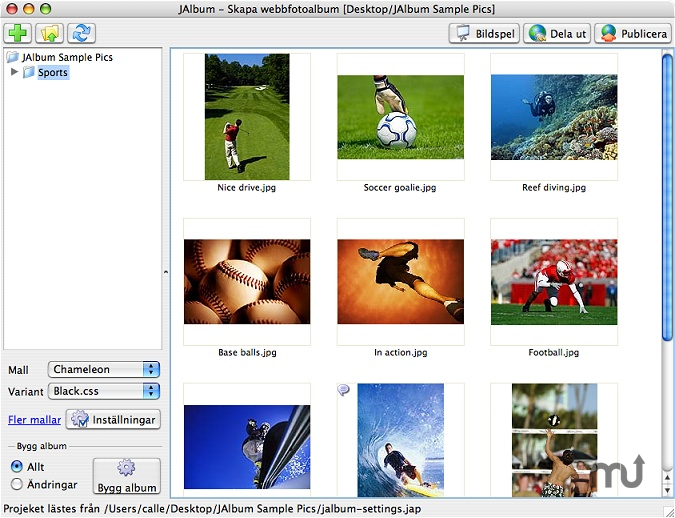
Task: Click the Reef diving.jpg file name
Action: pyautogui.click(x=554, y=188)
